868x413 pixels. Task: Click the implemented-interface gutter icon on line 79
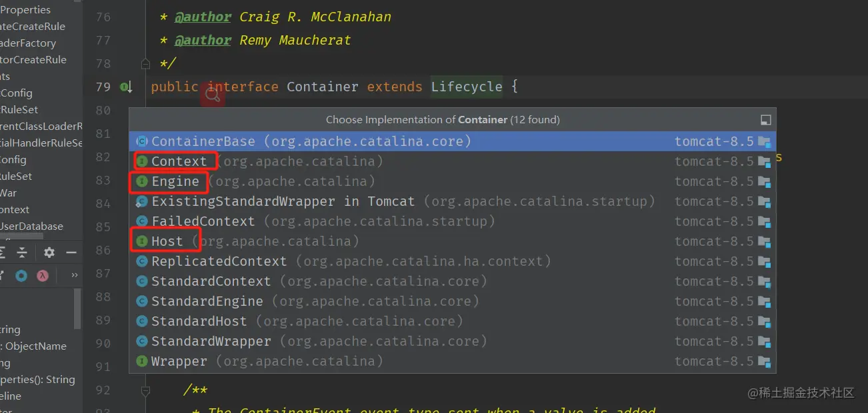126,87
